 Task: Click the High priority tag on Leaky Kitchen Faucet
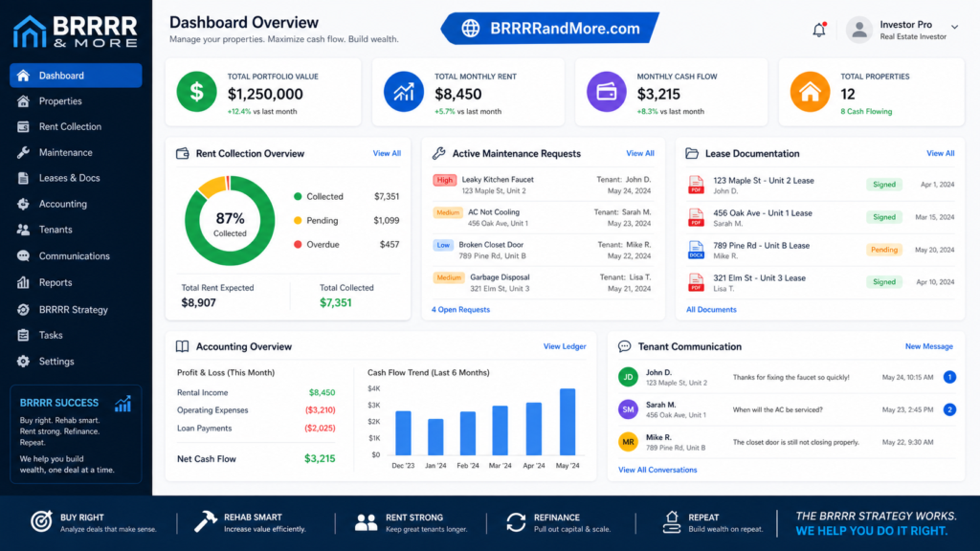(x=444, y=180)
